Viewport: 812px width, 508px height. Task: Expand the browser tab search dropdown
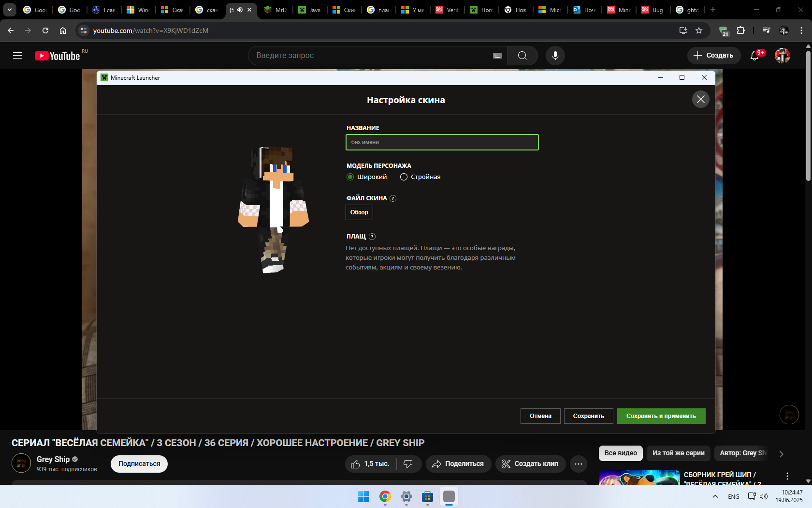pos(10,10)
